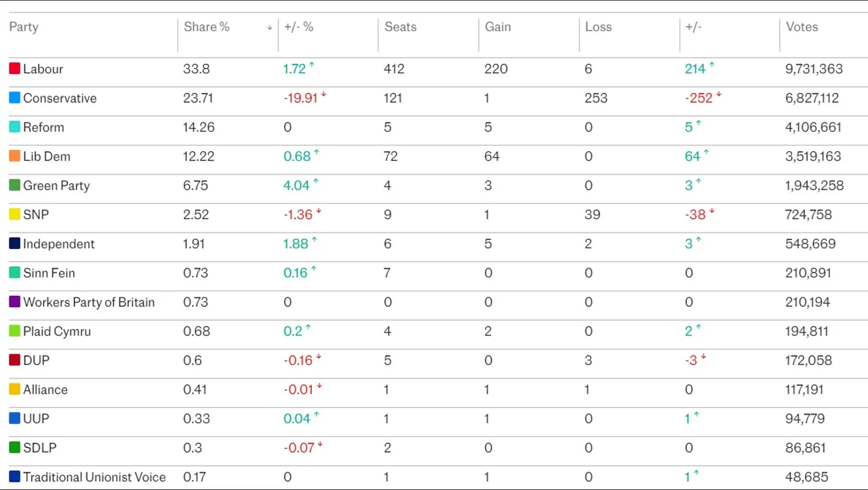Click Labour votes value 9,731,363
Screen dimensions: 868x490
(814, 69)
